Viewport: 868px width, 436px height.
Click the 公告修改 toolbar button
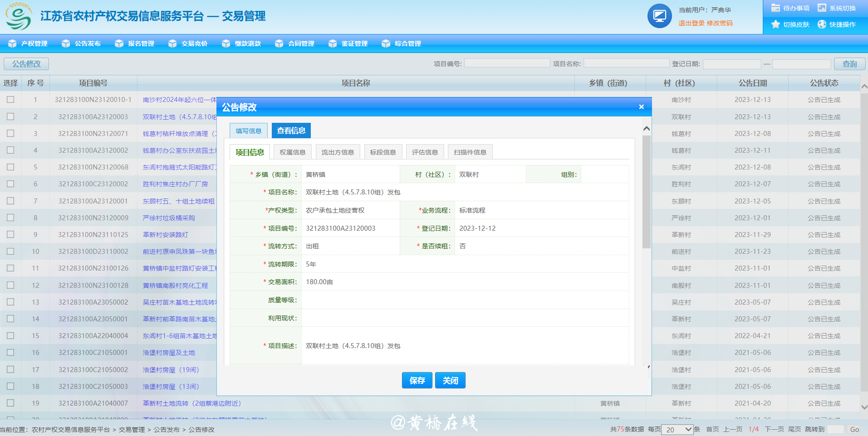[x=26, y=64]
